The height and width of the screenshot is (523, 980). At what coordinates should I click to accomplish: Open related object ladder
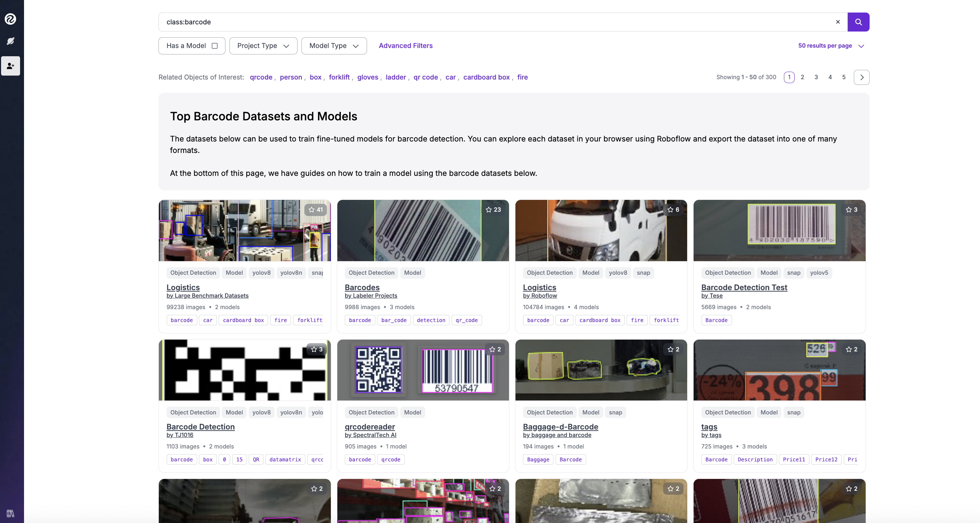[x=396, y=77]
